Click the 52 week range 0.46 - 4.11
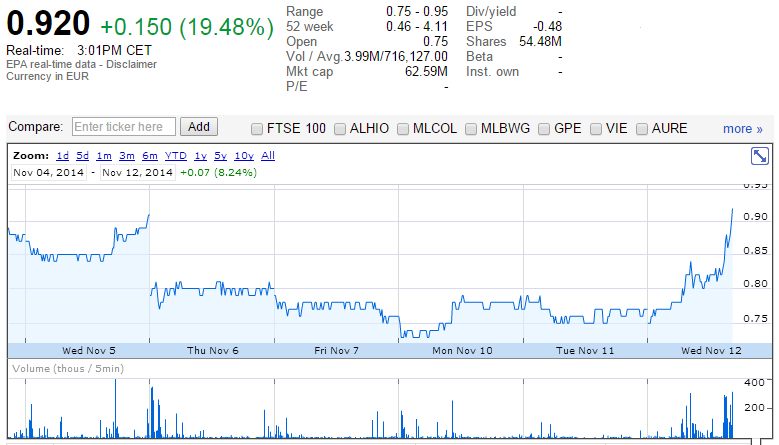Screen dimensions: 779x445 [417, 26]
